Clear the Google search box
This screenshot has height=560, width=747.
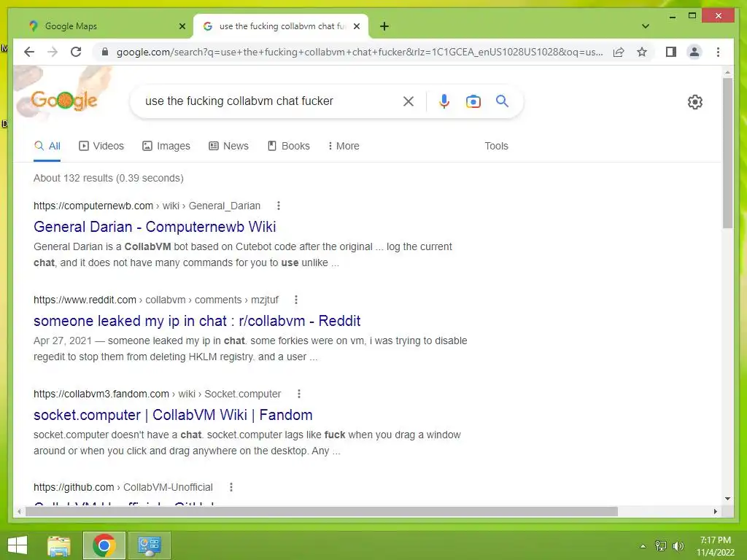click(409, 101)
